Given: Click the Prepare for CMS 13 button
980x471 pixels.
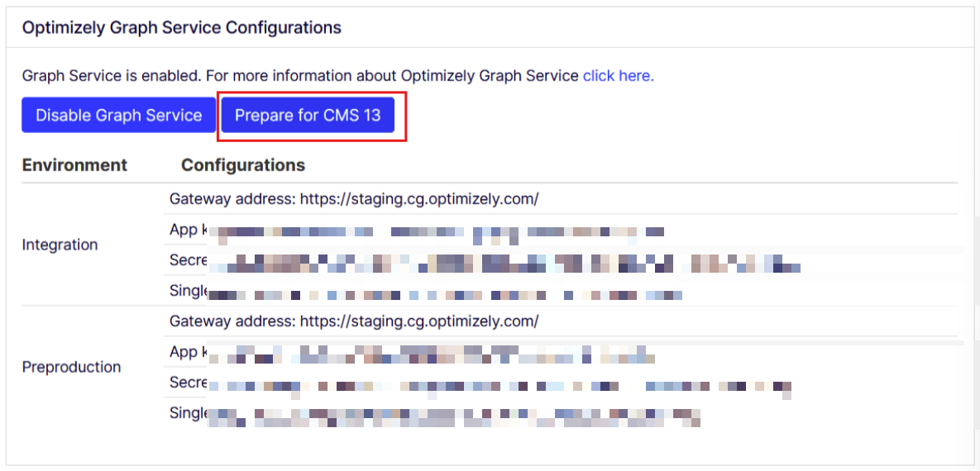Looking at the screenshot, I should 308,115.
